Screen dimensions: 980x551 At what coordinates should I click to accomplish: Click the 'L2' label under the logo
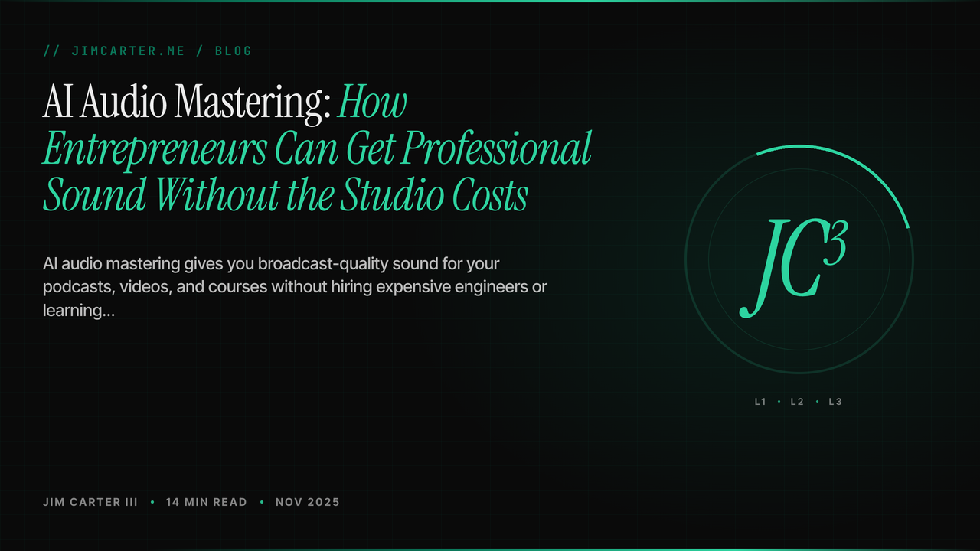pos(797,402)
